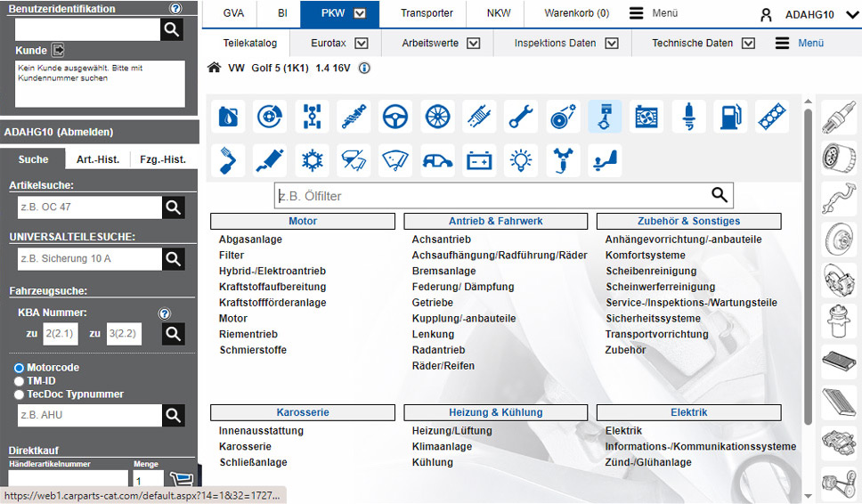Open the Scheibenreinigung link
This screenshot has width=862, height=504.
click(651, 271)
